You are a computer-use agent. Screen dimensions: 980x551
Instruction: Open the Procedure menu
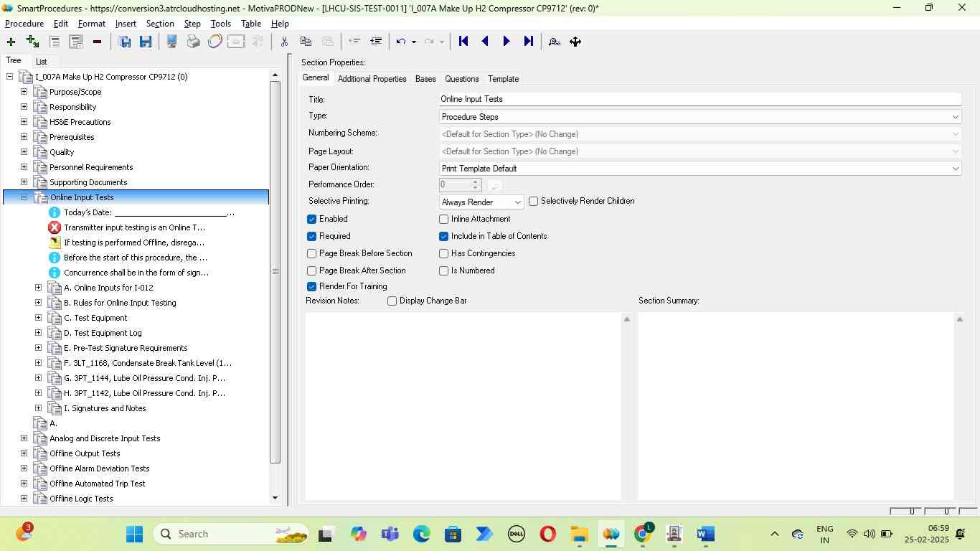click(x=24, y=24)
